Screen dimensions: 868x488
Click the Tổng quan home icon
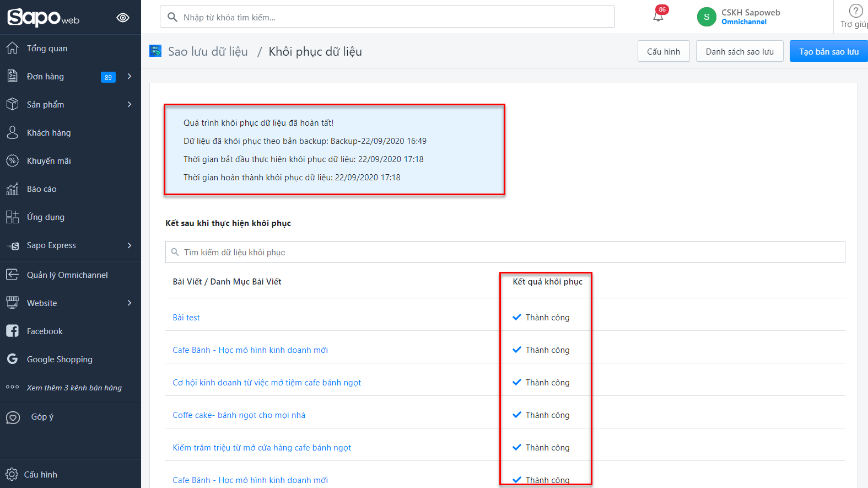[x=12, y=48]
